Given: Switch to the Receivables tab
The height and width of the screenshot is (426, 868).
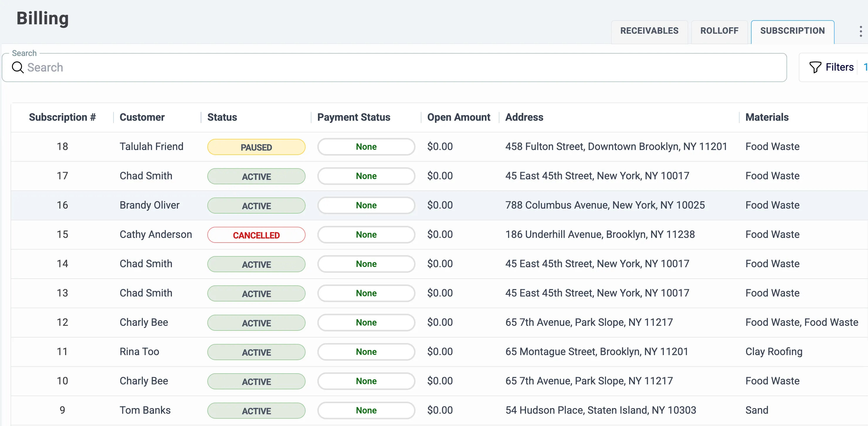Looking at the screenshot, I should coord(649,31).
